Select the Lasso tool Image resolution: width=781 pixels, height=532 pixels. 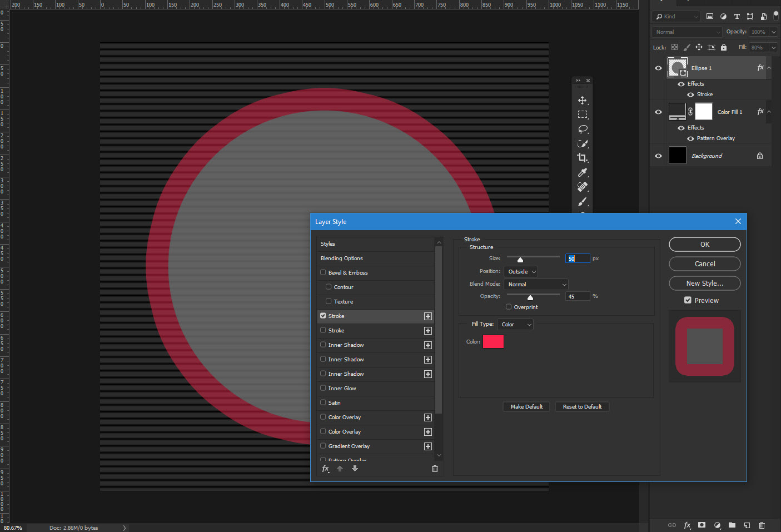pyautogui.click(x=583, y=129)
